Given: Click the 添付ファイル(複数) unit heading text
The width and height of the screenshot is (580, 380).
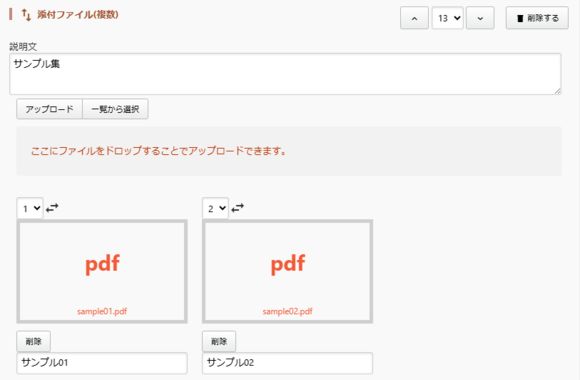Looking at the screenshot, I should pyautogui.click(x=78, y=15).
